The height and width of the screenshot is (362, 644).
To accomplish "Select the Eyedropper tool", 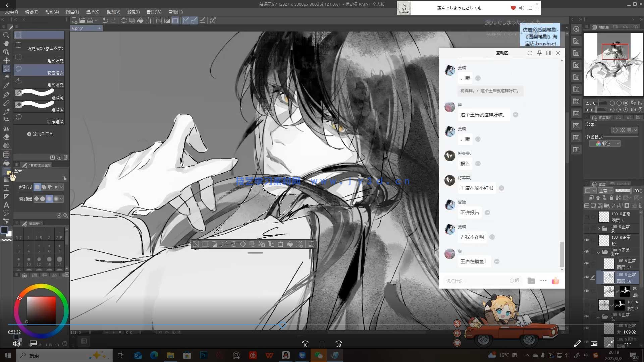I will 6,85.
